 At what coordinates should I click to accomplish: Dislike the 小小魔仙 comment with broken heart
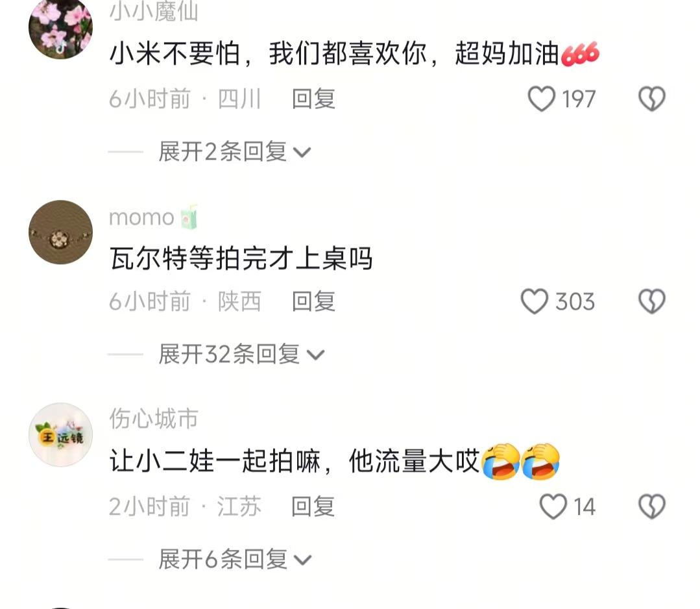(x=652, y=99)
